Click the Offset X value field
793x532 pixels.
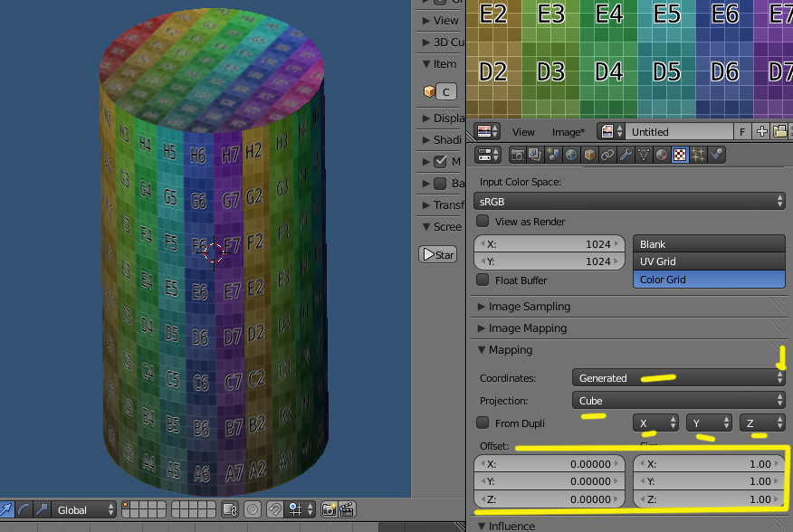click(x=549, y=463)
